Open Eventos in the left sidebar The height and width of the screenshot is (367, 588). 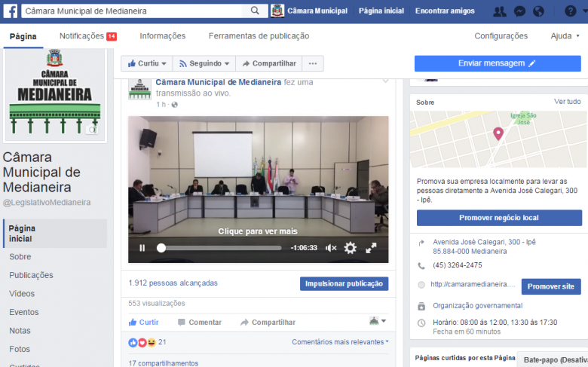click(x=24, y=312)
